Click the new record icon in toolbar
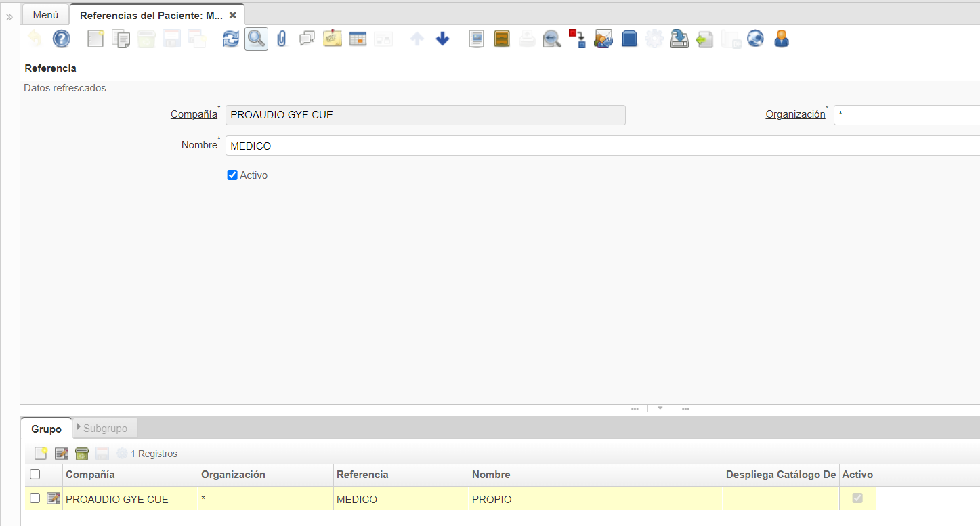980x526 pixels. tap(96, 39)
